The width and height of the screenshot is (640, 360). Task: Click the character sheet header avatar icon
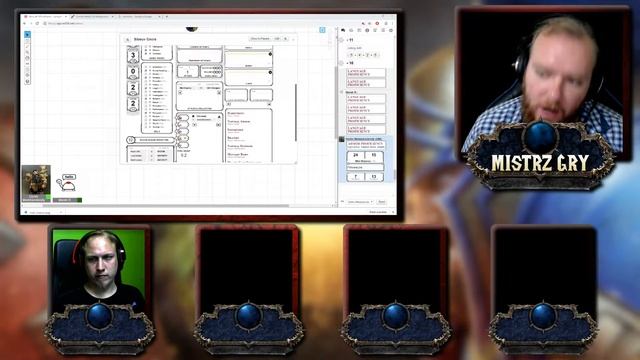point(127,39)
